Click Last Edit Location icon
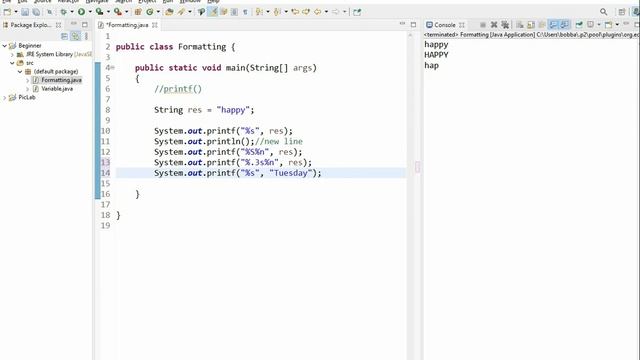This screenshot has width=640, height=360. coord(295,12)
